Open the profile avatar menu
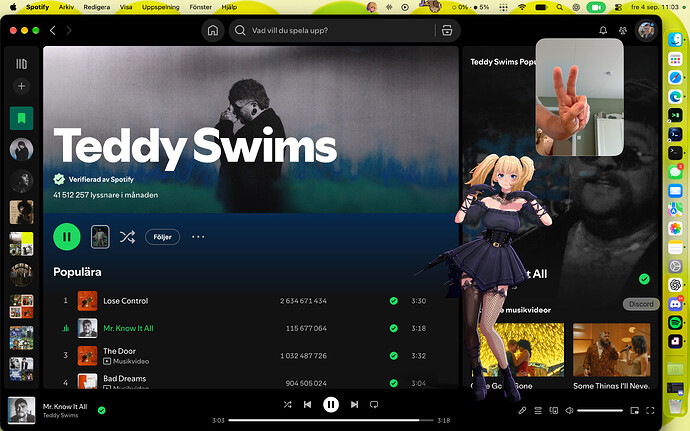Viewport: 690px width, 431px height. click(x=646, y=30)
